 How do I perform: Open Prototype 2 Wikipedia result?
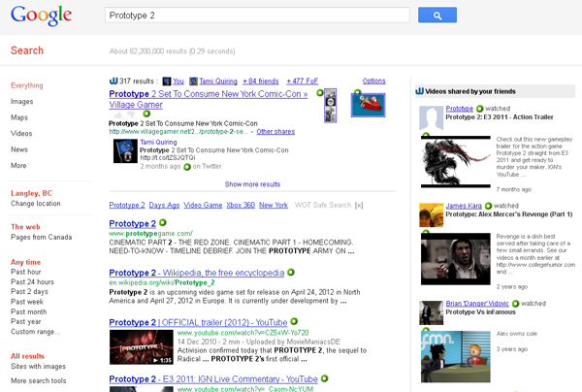197,273
